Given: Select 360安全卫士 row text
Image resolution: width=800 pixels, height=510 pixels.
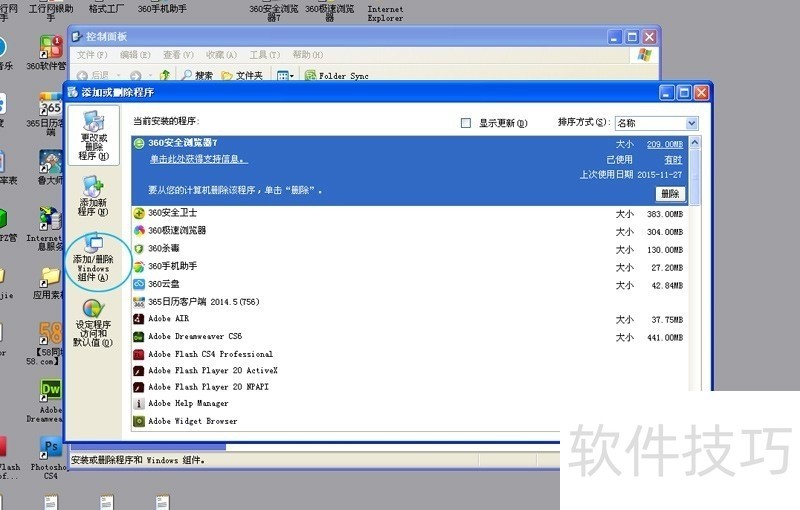Looking at the screenshot, I should click(x=172, y=213).
